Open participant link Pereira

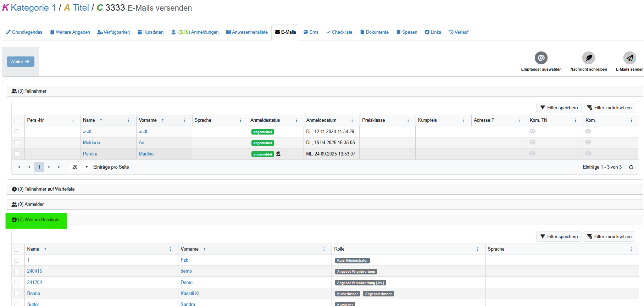coord(90,154)
